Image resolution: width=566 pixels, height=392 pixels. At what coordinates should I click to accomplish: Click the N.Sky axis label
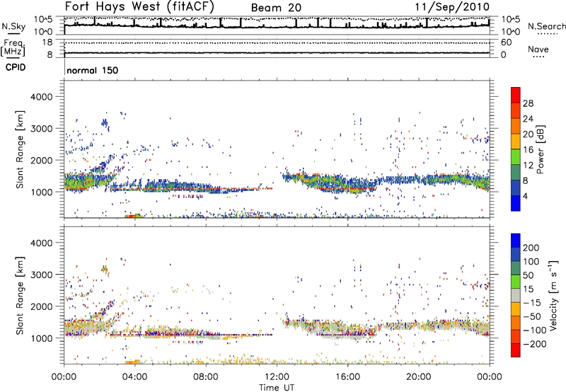tap(13, 26)
